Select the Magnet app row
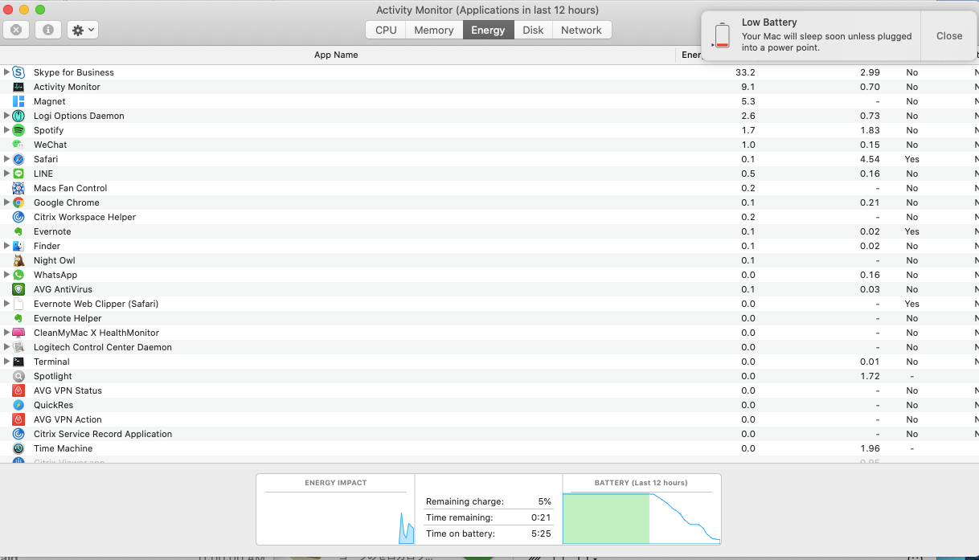The width and height of the screenshot is (979, 560). pos(489,101)
